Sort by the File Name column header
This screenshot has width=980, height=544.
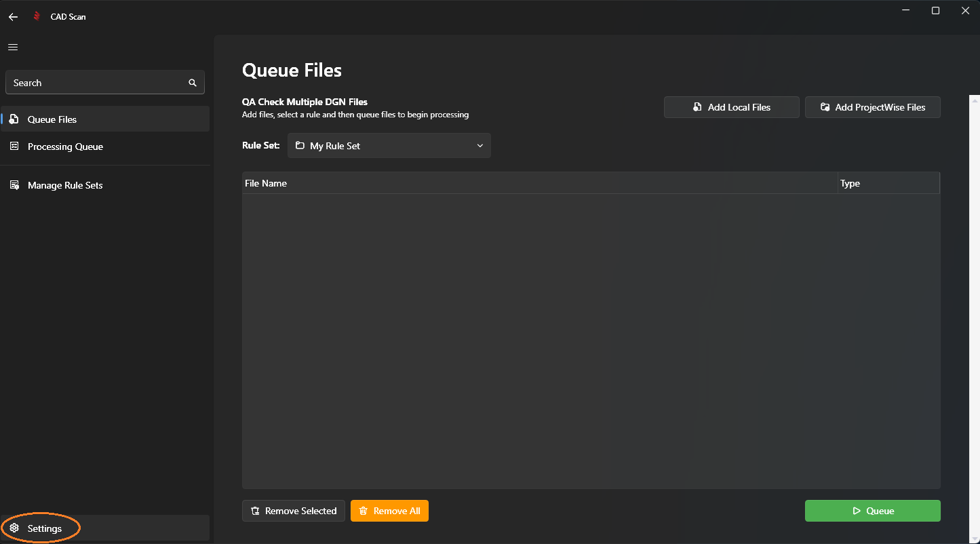click(266, 183)
